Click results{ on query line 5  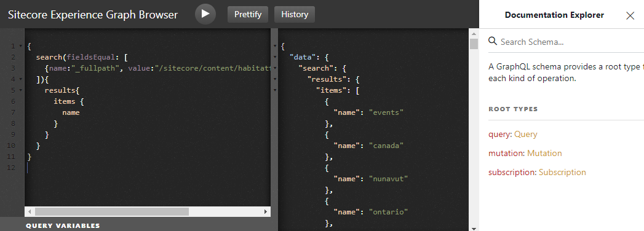(62, 90)
